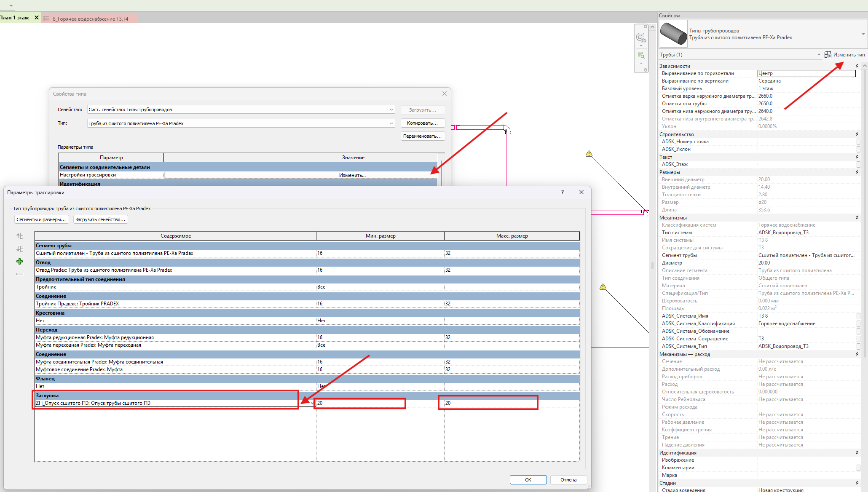Collapse the Размеры properties group
The image size is (868, 492).
pos(857,172)
